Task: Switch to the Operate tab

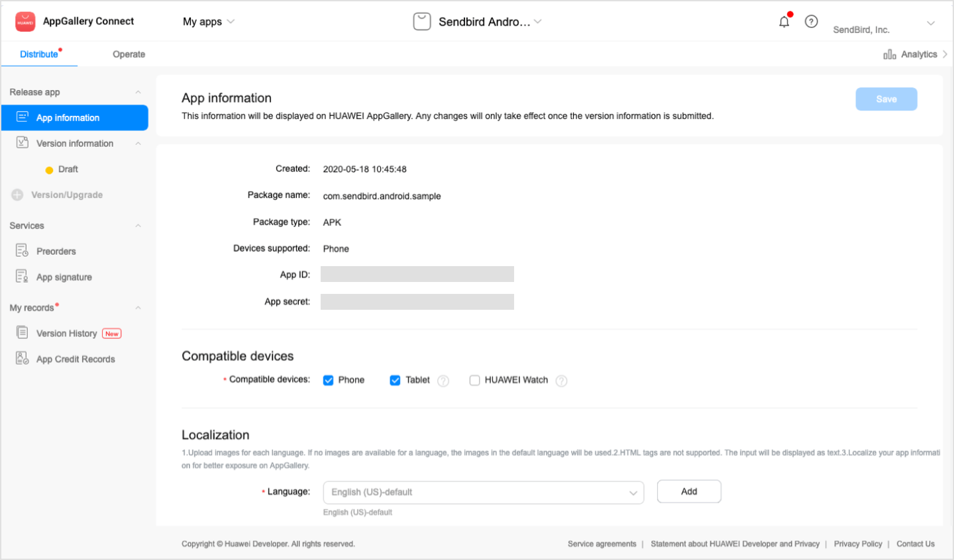Action: [x=129, y=54]
